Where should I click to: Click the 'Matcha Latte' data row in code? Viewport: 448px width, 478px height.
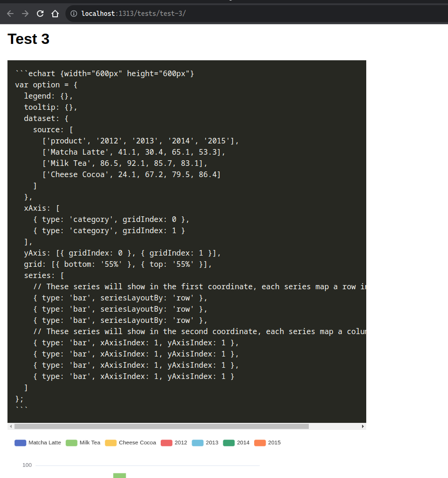coord(134,152)
